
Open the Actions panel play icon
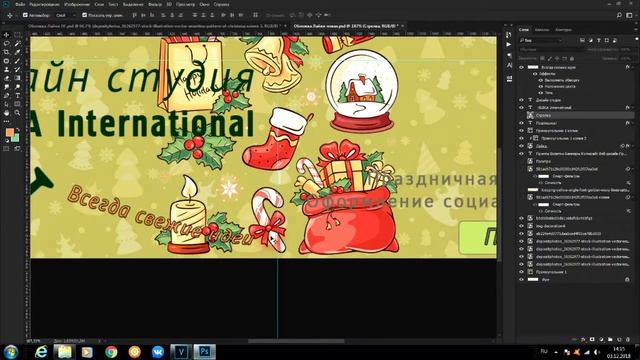pos(509,44)
